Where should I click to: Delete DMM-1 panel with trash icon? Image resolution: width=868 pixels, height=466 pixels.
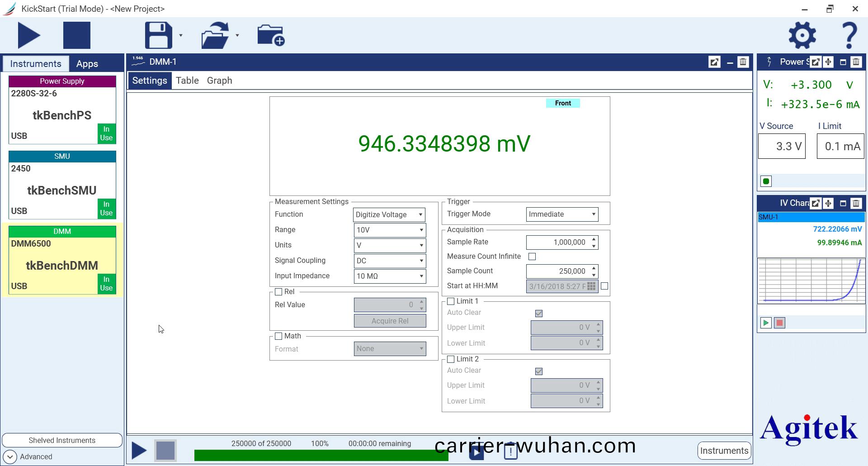coord(743,62)
